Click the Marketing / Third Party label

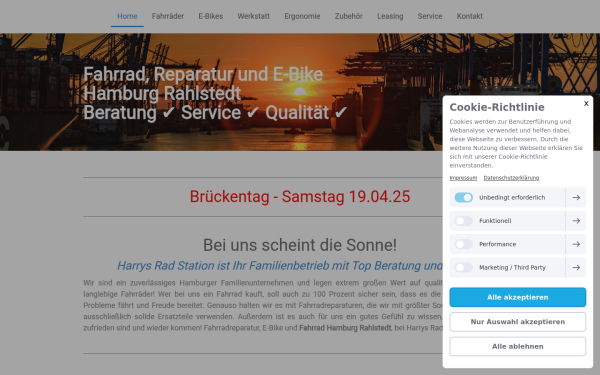pyautogui.click(x=512, y=267)
